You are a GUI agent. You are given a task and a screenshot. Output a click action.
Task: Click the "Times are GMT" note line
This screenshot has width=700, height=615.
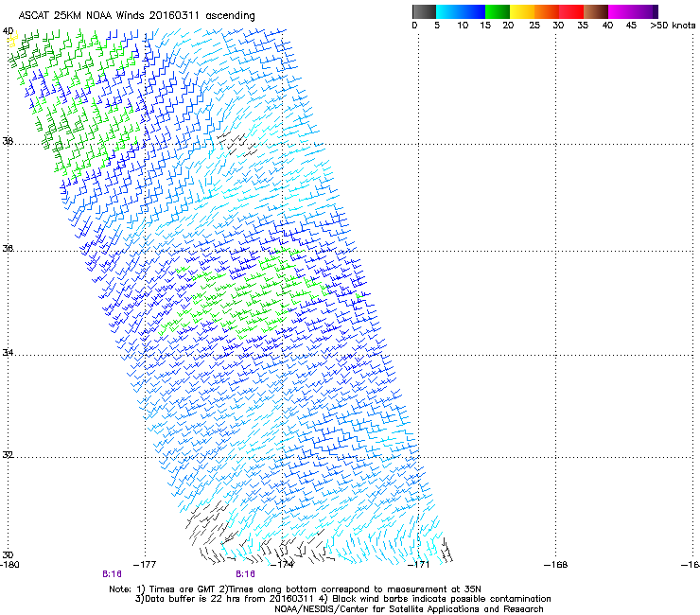coord(295,589)
